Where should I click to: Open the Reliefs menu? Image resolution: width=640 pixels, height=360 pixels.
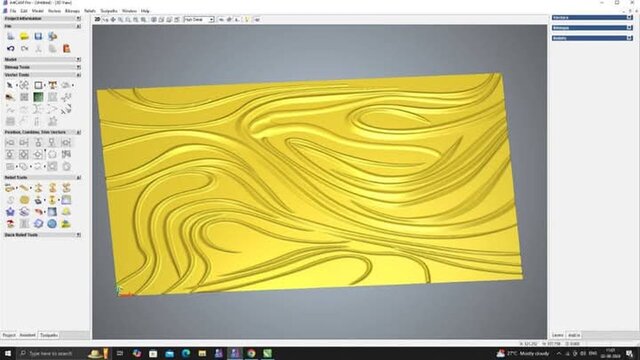pos(90,11)
